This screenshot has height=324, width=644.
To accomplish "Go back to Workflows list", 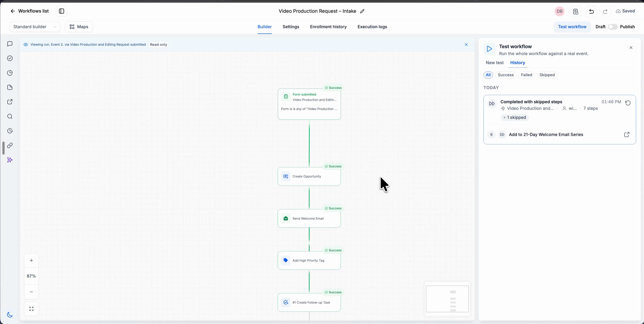I will [29, 11].
